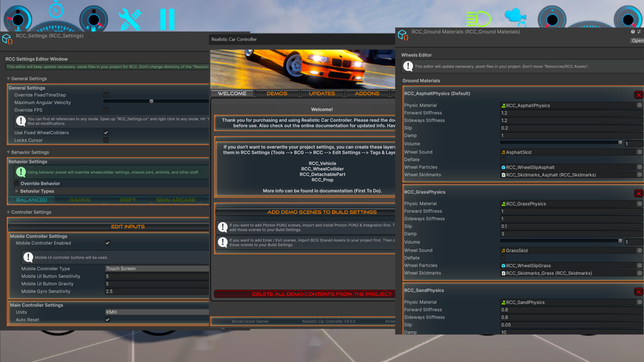Screen dimensions: 644x362
Task: Open object picker for AsphaltSkid Wheel Sound
Action: [x=639, y=152]
